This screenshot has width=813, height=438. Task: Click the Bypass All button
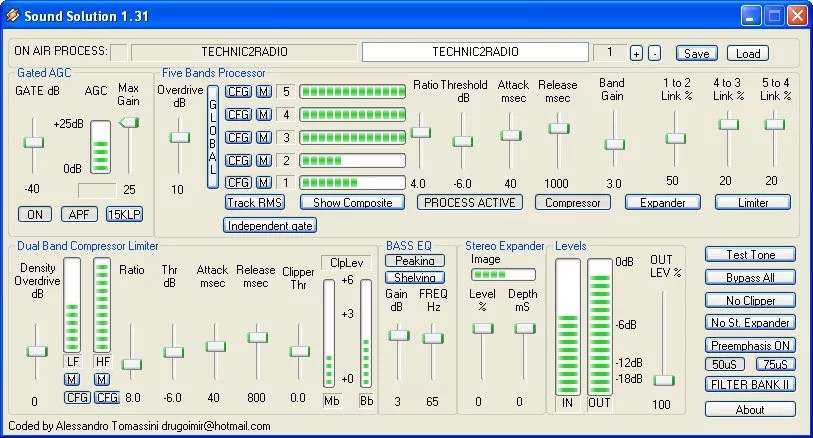(750, 277)
